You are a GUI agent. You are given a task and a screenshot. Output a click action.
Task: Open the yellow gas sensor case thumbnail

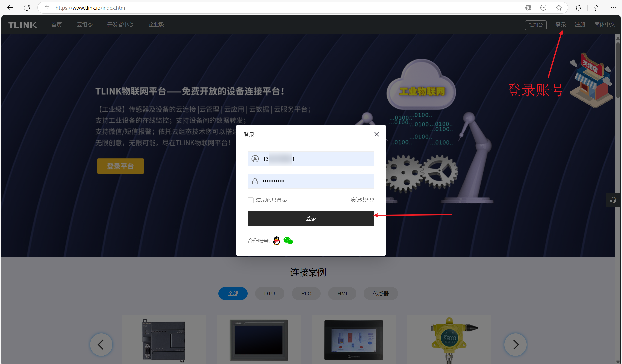click(x=449, y=340)
